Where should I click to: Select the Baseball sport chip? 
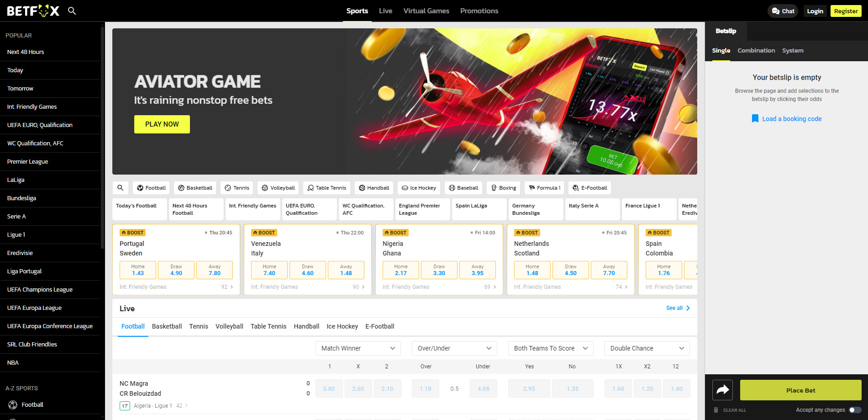point(463,188)
